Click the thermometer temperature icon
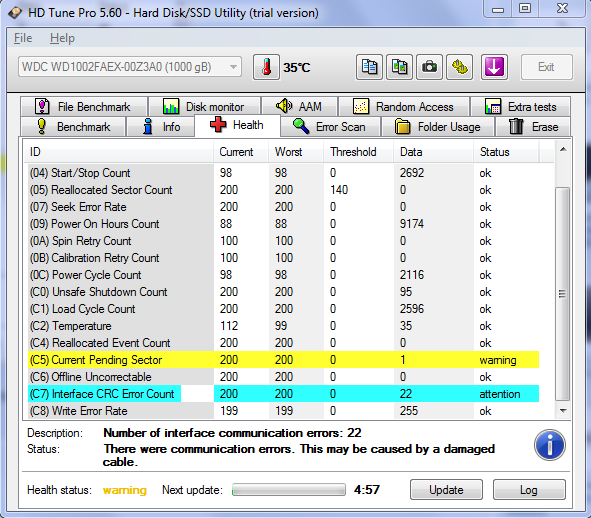The image size is (591, 518). click(x=266, y=67)
